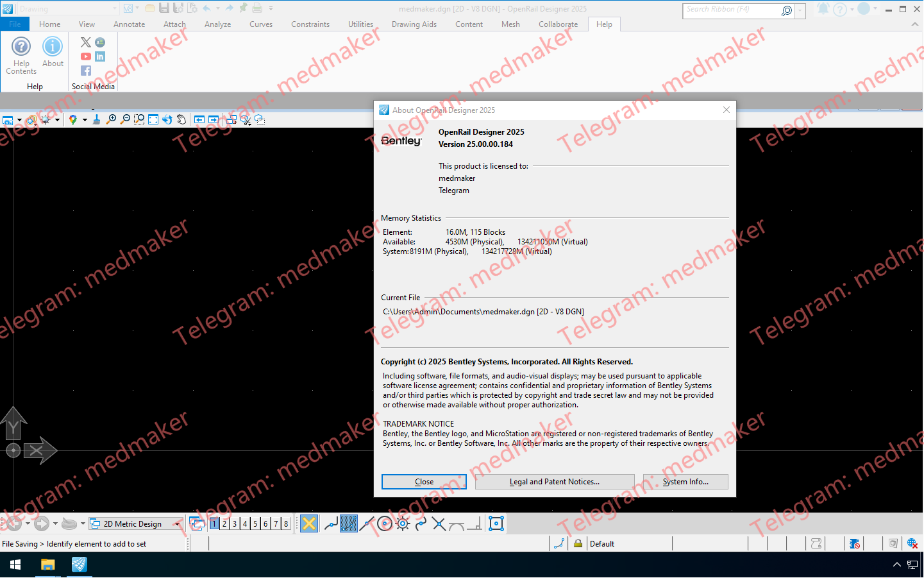Image resolution: width=924 pixels, height=578 pixels.
Task: Open OpenRail Designer from the Windows taskbar
Action: point(78,565)
